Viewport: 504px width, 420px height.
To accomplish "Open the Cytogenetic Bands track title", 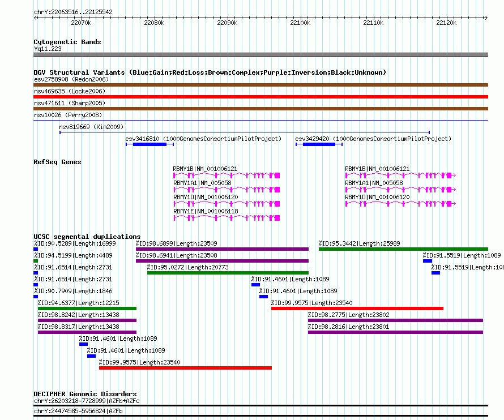I will [67, 42].
